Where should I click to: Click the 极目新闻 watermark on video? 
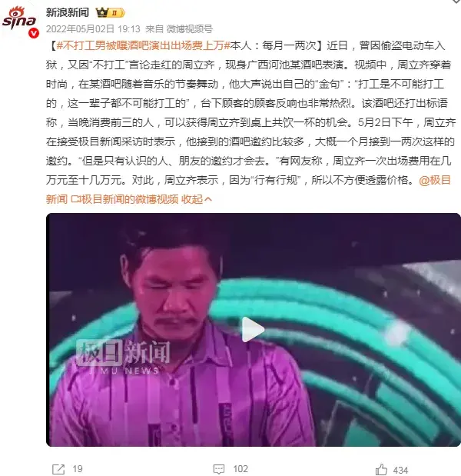122,357
